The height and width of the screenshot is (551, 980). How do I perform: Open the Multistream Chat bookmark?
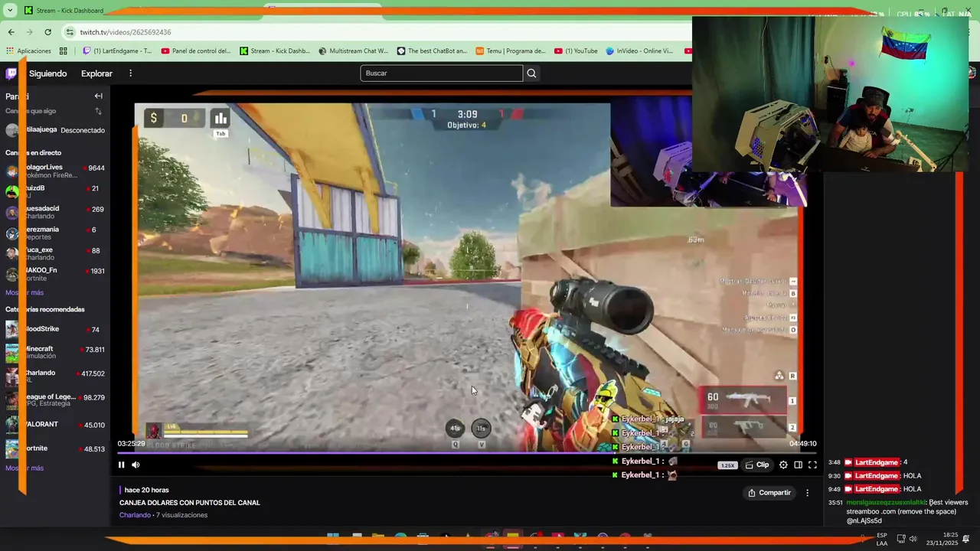click(353, 51)
